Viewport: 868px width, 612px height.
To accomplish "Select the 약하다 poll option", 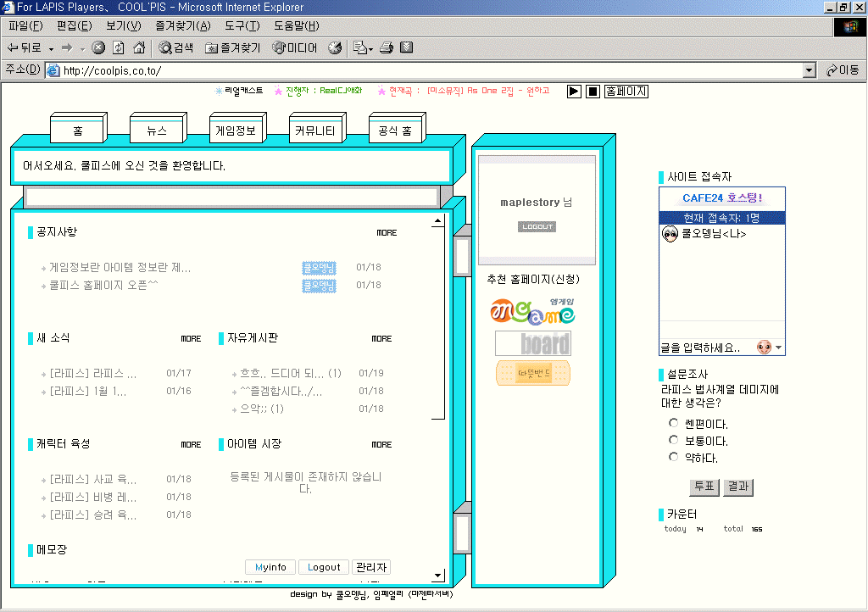I will tap(674, 458).
